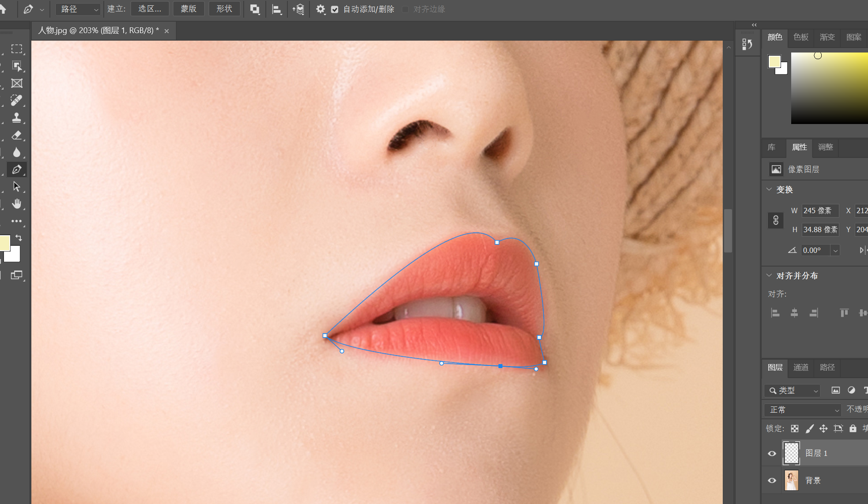Swap foreground and background colors
Screen dimensions: 868x504
pyautogui.click(x=19, y=238)
